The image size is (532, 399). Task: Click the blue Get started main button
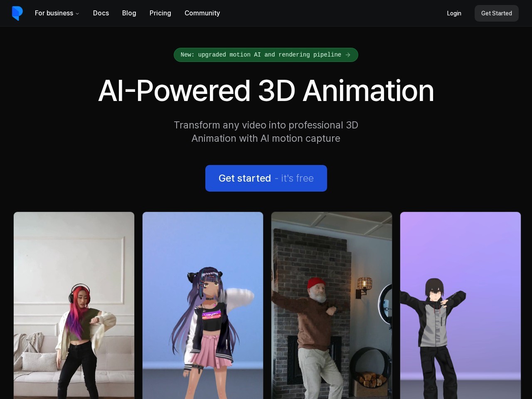pyautogui.click(x=245, y=178)
